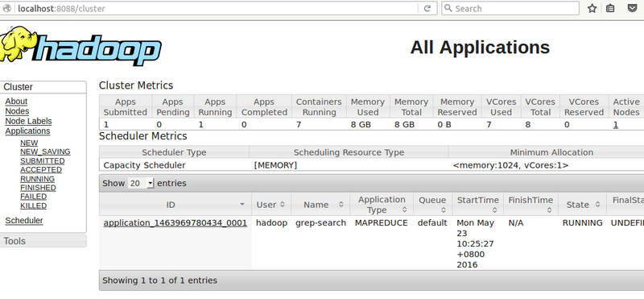Reload the page with the refresh icon
Viewport: 644px width, 299px height.
[427, 8]
